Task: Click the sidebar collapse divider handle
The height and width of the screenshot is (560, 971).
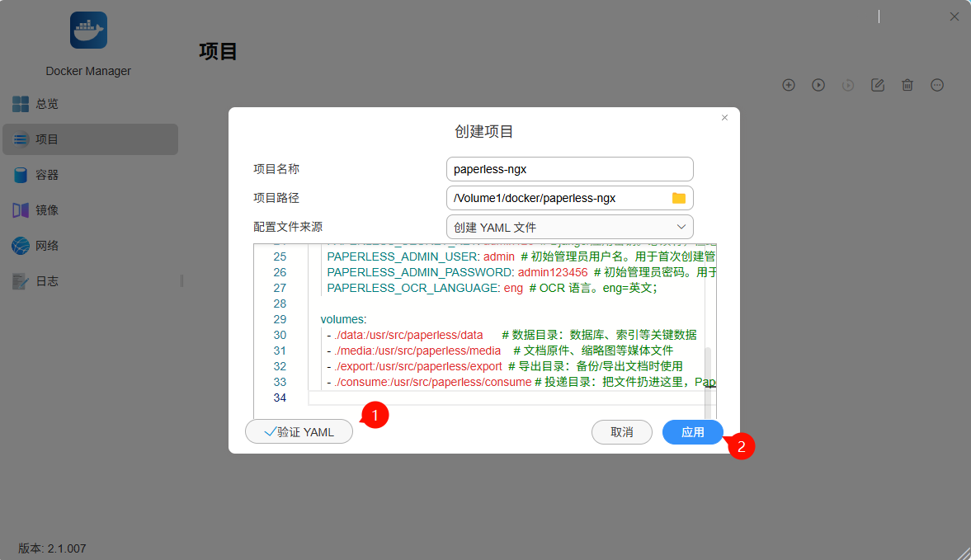Action: point(181,281)
